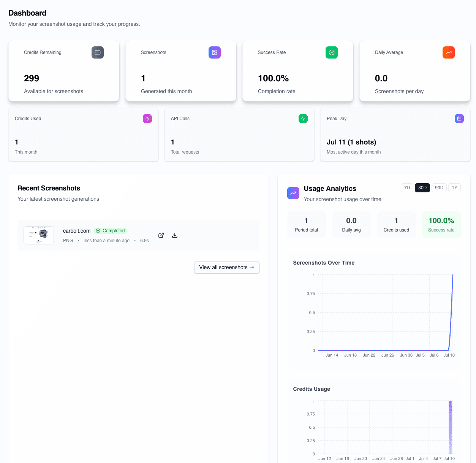Click the Daily avg stat box
Image resolution: width=476 pixels, height=463 pixels.
click(351, 225)
